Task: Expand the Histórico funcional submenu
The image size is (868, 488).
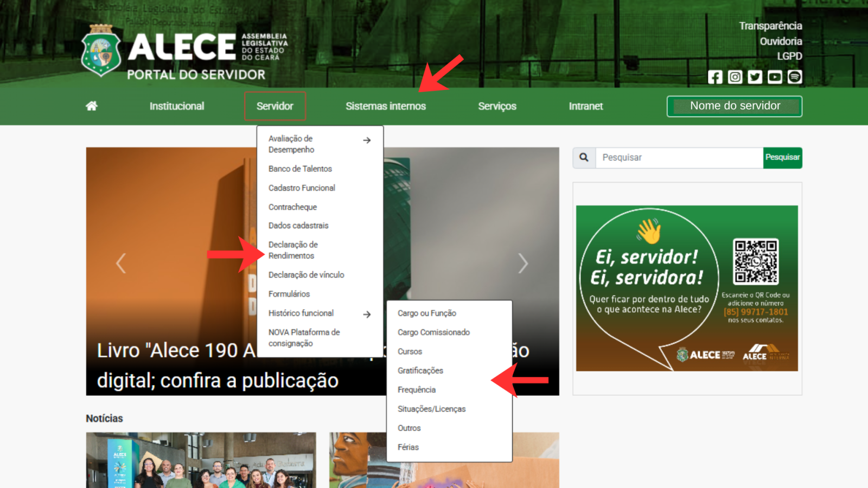Action: click(x=367, y=314)
